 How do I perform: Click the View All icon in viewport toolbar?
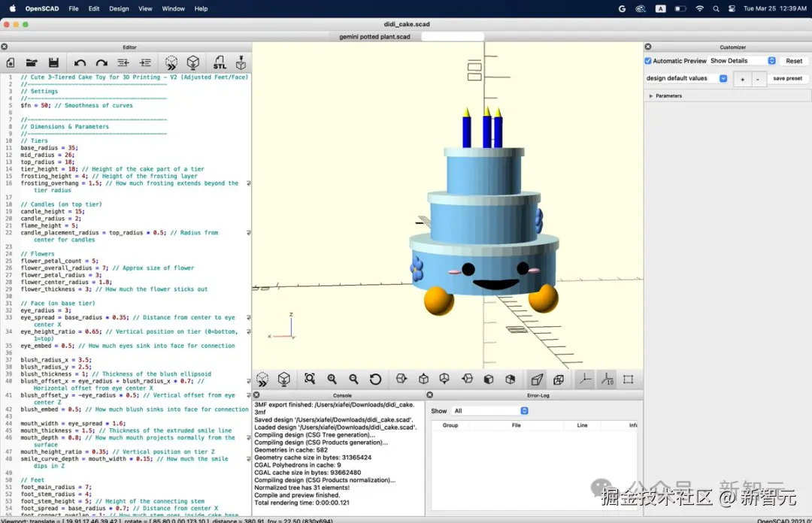point(310,379)
